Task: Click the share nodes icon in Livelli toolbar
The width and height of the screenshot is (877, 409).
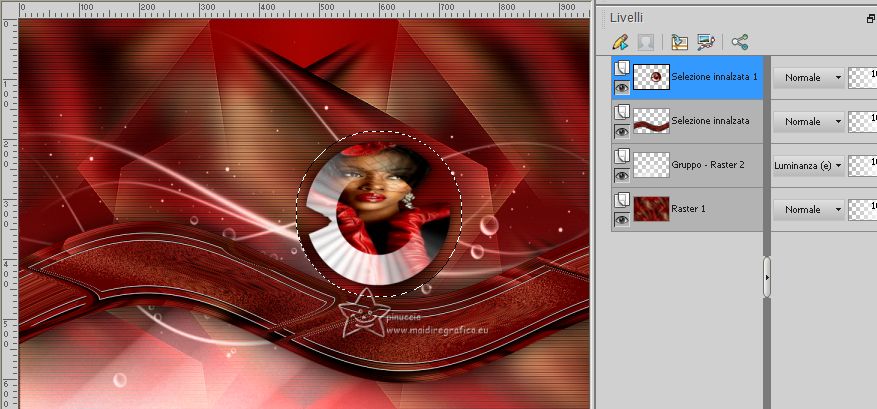Action: 739,42
